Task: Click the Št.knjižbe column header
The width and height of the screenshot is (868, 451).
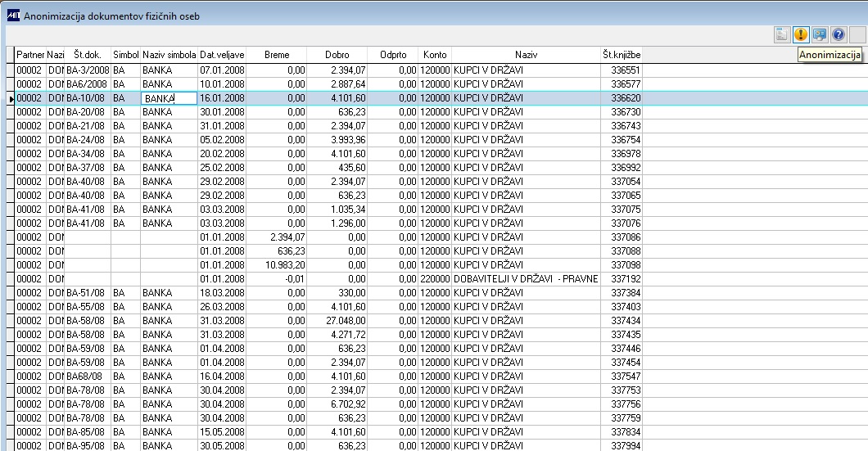Action: (621, 55)
